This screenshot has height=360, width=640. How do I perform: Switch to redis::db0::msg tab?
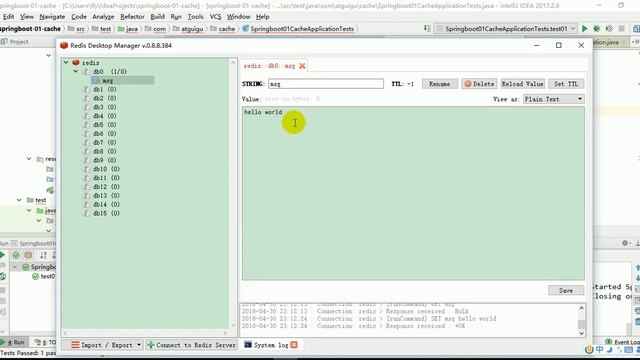point(269,66)
